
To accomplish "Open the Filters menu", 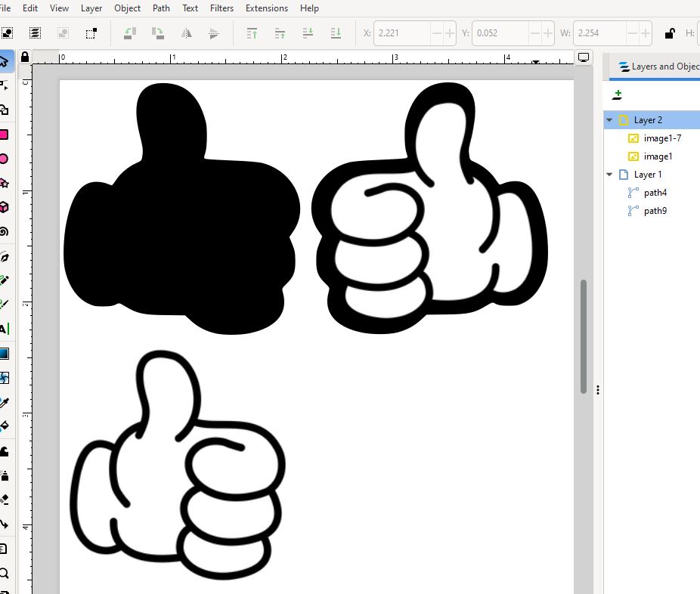I will (221, 8).
